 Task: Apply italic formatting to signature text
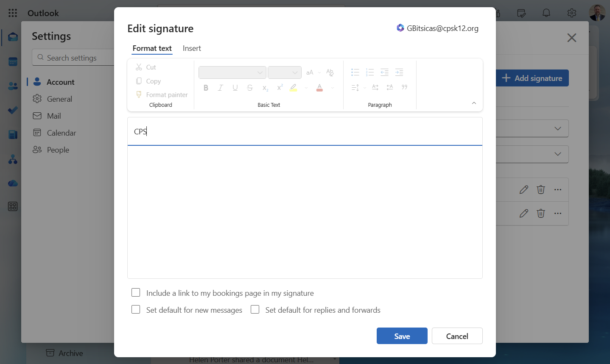coord(221,88)
